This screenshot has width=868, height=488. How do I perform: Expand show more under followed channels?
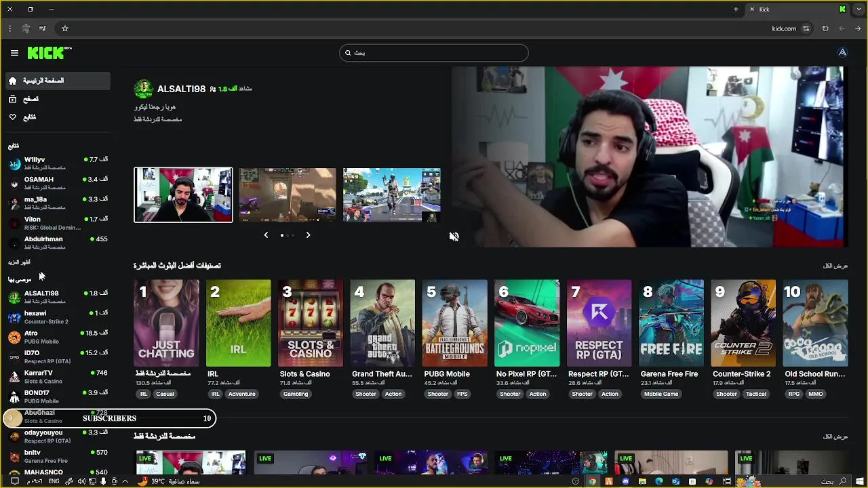19,262
